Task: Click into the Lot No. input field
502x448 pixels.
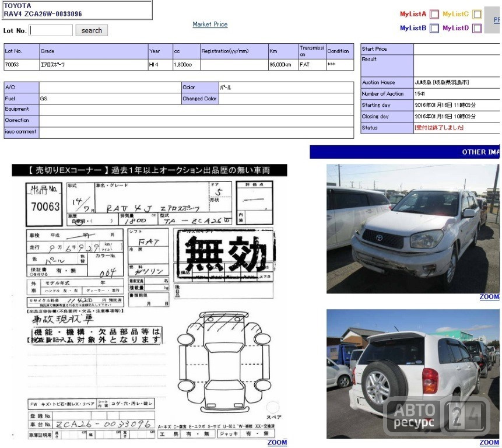Action: tap(51, 30)
